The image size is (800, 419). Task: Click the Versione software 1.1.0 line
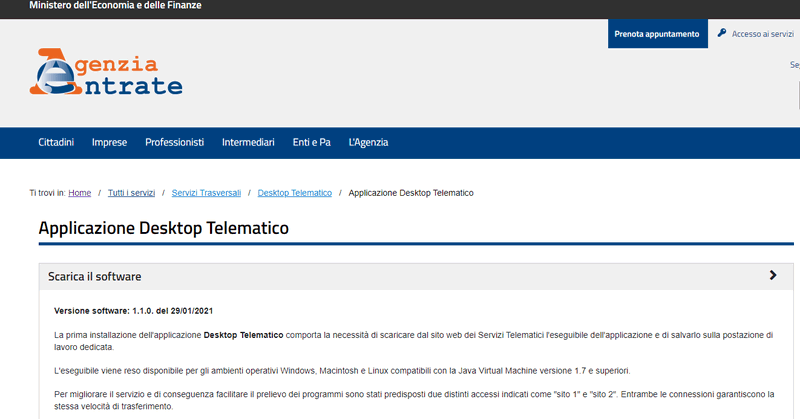pos(133,311)
